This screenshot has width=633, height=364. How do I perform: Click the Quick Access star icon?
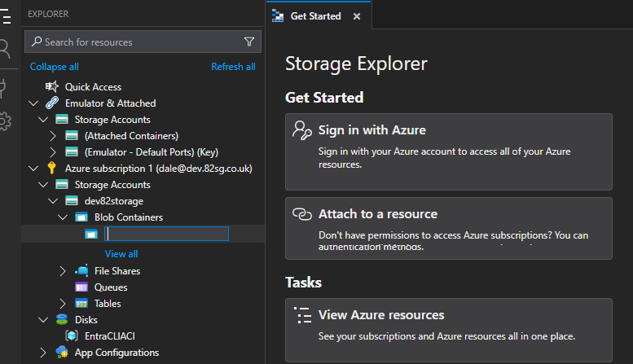52,87
